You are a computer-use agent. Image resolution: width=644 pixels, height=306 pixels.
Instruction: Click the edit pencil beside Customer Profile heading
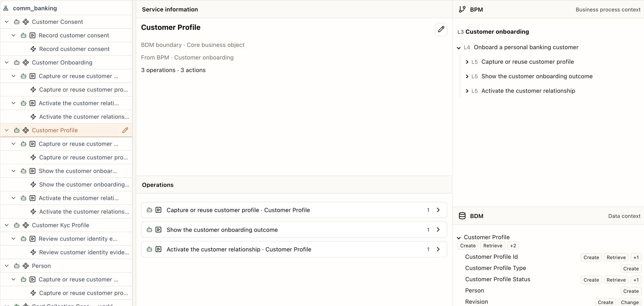(x=441, y=29)
